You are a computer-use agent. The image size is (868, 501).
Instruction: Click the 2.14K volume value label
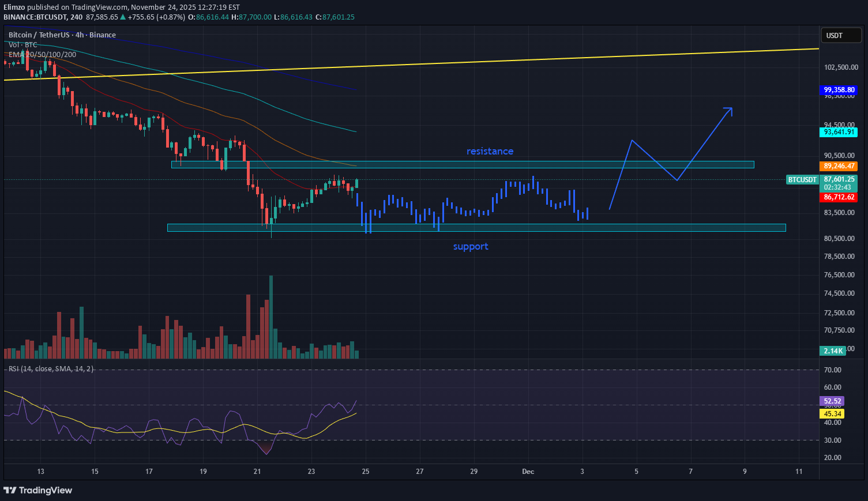[832, 351]
